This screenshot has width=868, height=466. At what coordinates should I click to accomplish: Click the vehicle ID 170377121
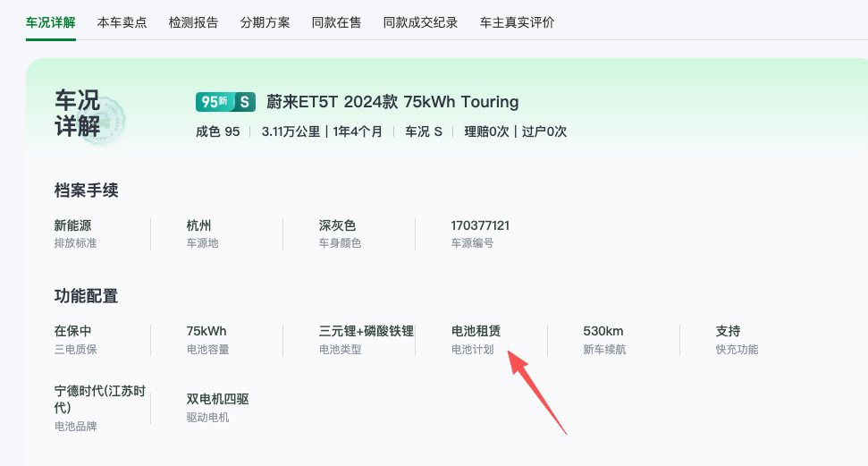pyautogui.click(x=480, y=225)
